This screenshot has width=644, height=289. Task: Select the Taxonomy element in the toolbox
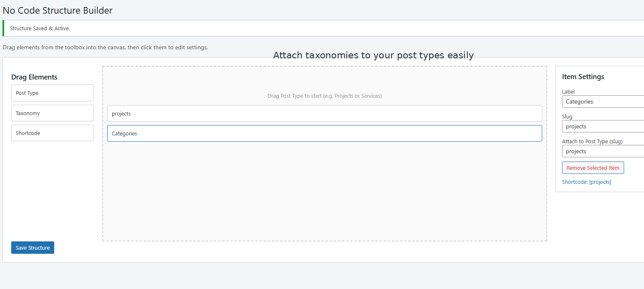pyautogui.click(x=52, y=113)
